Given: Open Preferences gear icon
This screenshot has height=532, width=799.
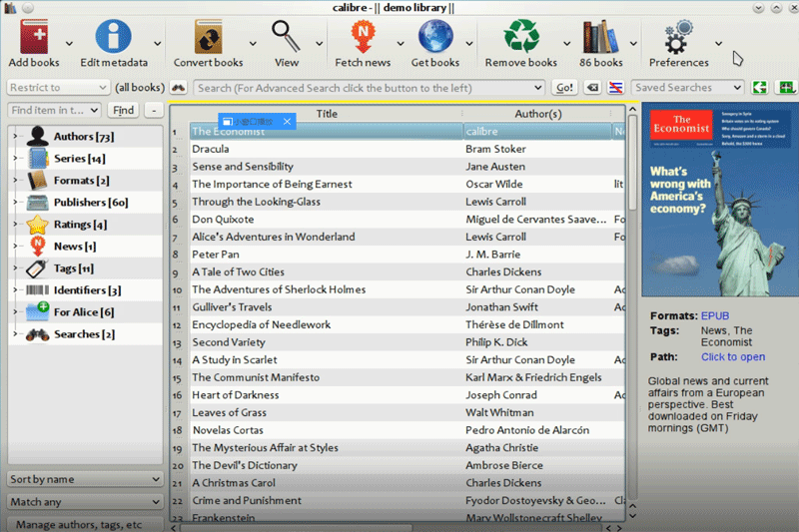Looking at the screenshot, I should [678, 38].
